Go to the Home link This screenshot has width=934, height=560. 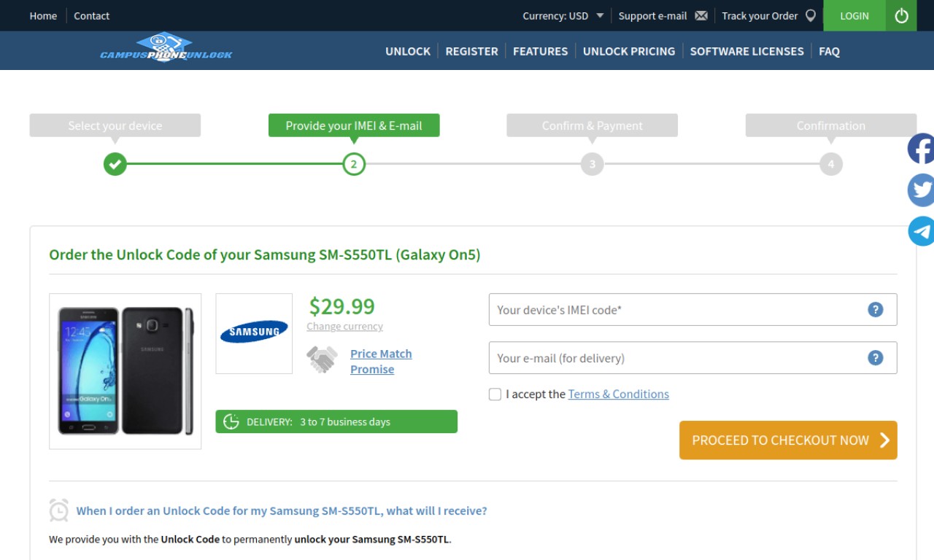coord(43,15)
